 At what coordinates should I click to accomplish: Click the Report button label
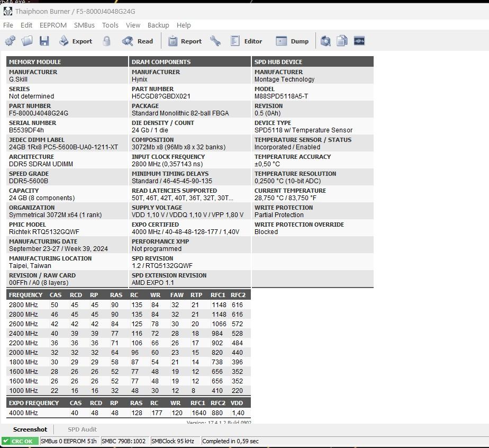click(x=191, y=41)
